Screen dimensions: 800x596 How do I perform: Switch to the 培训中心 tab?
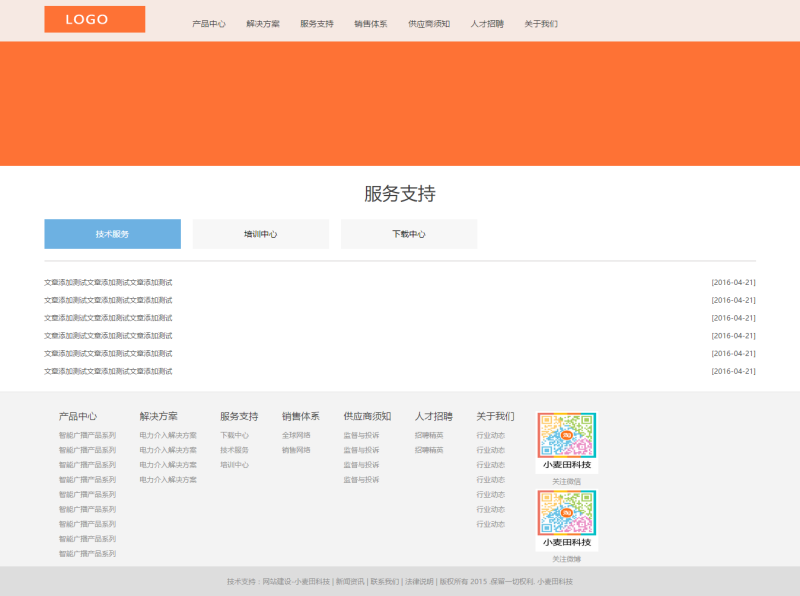coord(261,234)
